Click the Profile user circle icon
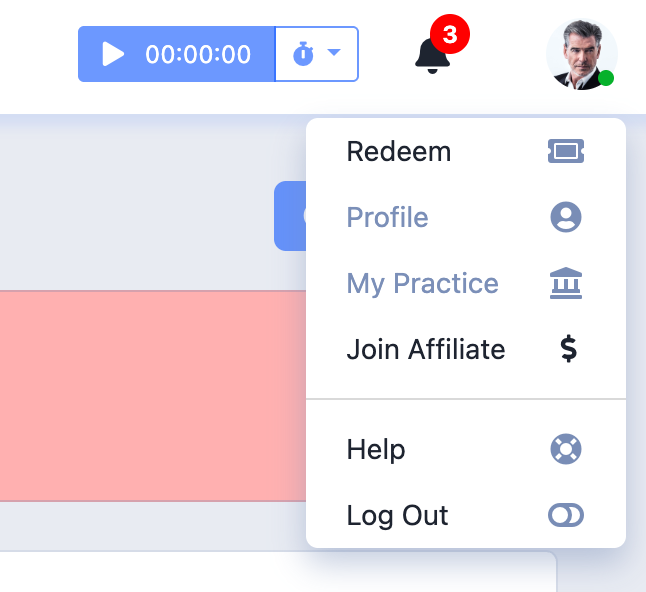 (x=566, y=218)
